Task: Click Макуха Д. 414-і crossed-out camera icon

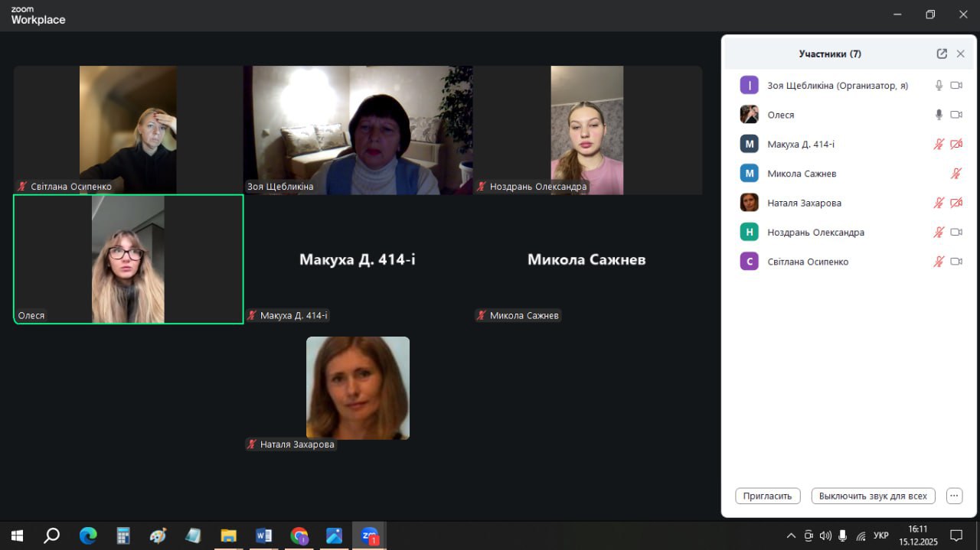Action: [x=956, y=144]
